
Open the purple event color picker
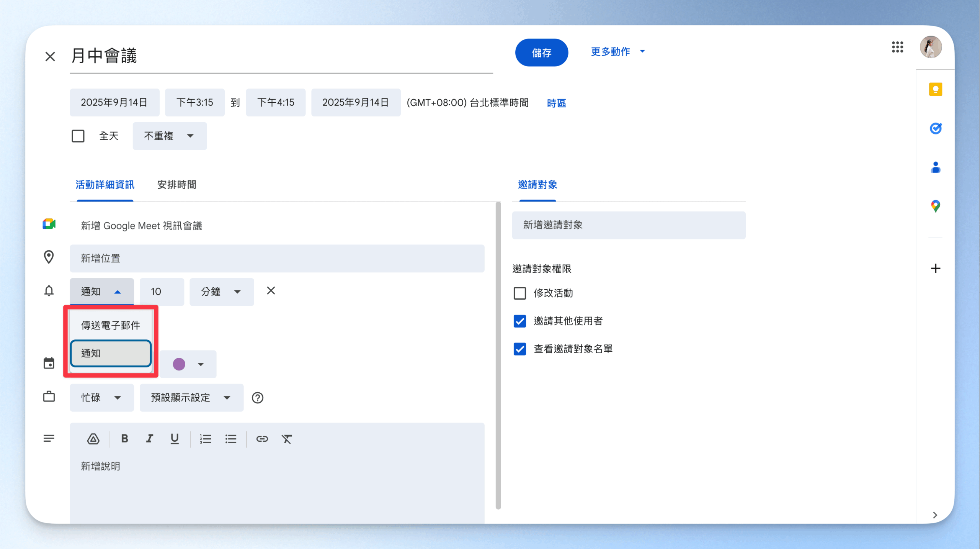(188, 364)
